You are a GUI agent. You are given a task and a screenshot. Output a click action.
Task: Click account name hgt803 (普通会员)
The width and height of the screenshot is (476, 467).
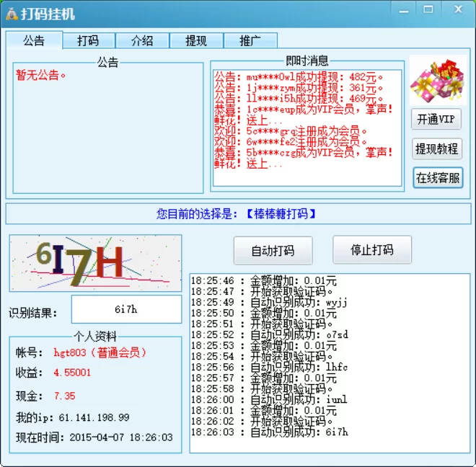[100, 352]
